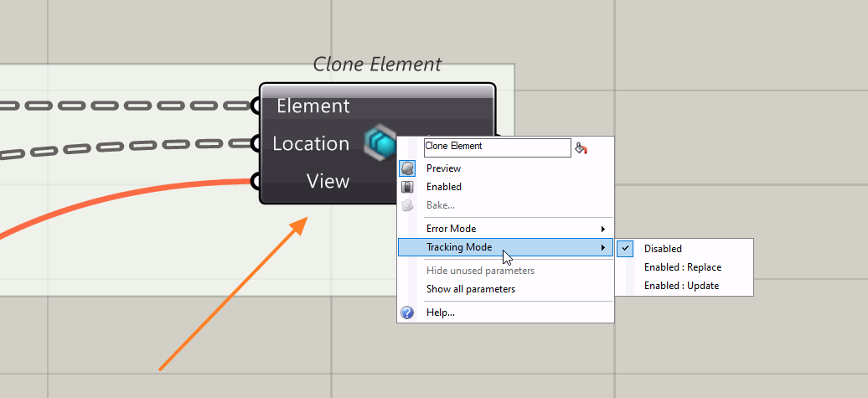Image resolution: width=868 pixels, height=398 pixels.
Task: Toggle the Enabled icon in context menu
Action: (407, 187)
